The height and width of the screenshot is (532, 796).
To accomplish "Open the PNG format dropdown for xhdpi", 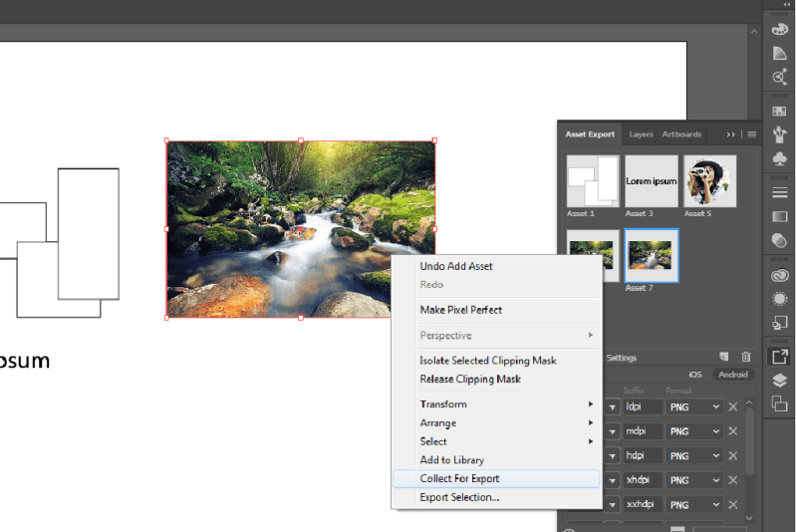I will (694, 480).
